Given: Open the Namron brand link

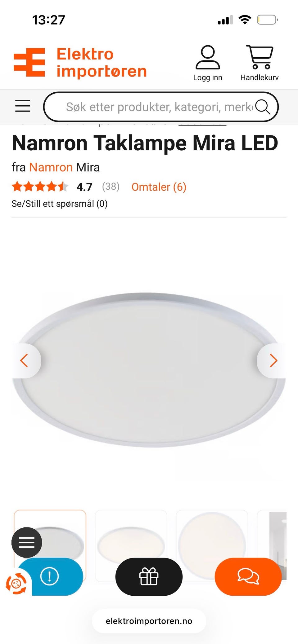Looking at the screenshot, I should (51, 167).
